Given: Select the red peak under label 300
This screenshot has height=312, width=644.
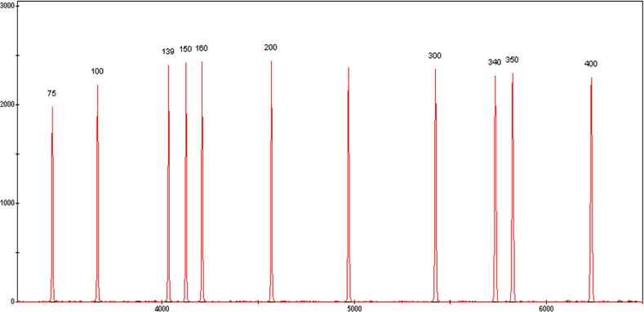Looking at the screenshot, I should [x=435, y=185].
